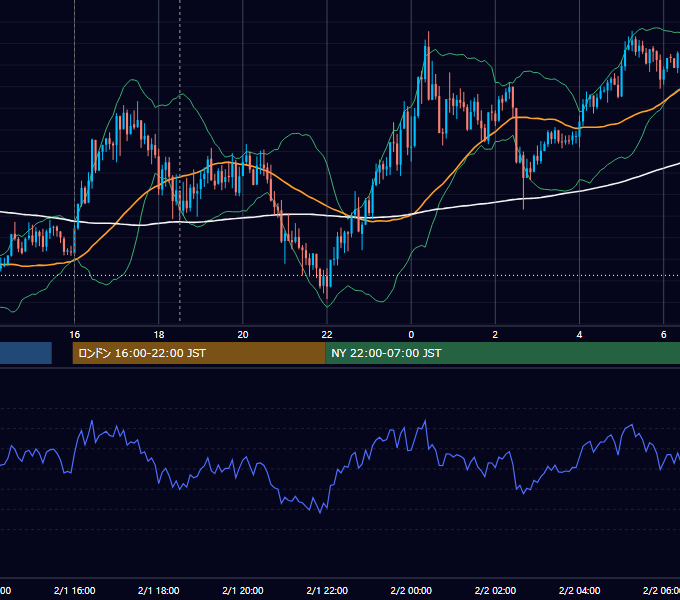The height and width of the screenshot is (600, 680).
Task: Click the dotted vertical time marker line
Action: coord(180,161)
